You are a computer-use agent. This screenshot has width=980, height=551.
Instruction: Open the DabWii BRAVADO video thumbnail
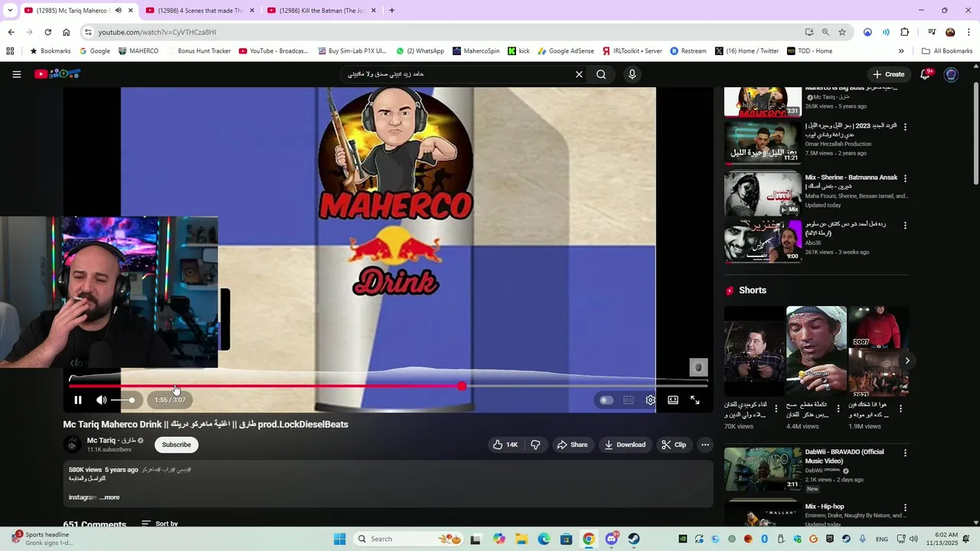click(x=763, y=469)
